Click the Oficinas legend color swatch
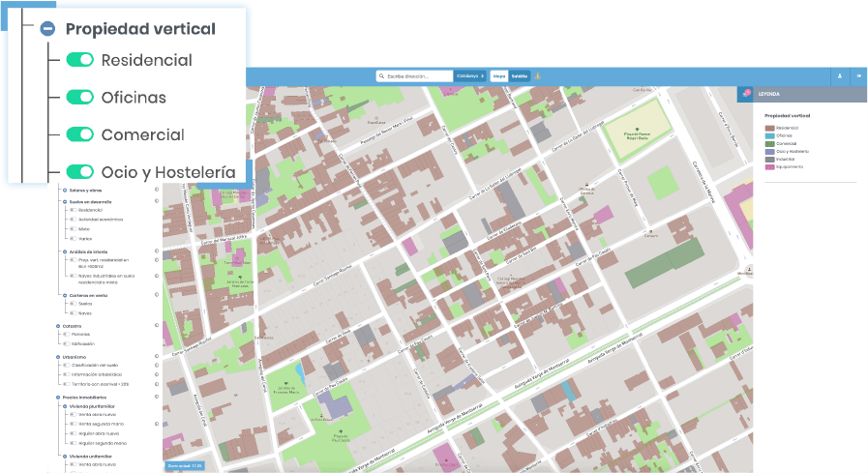This screenshot has height=473, width=868. (769, 135)
